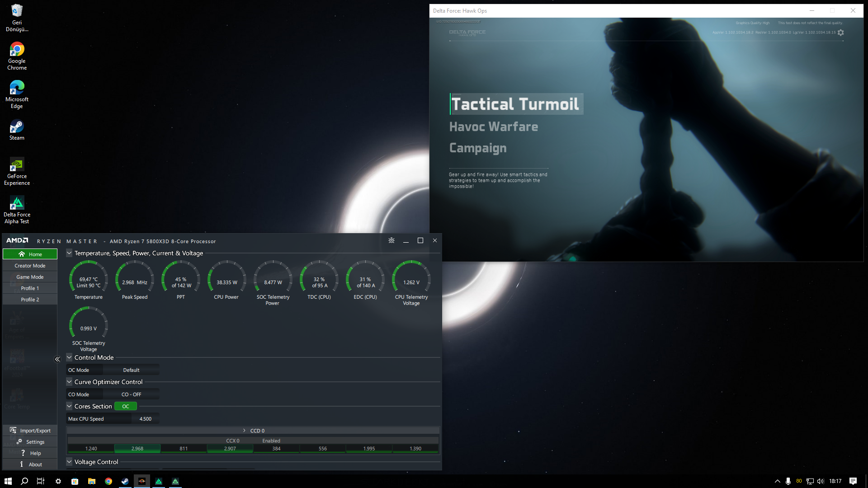The width and height of the screenshot is (868, 488).
Task: Click the Max CPU Speed 4.500 field
Action: 145,419
